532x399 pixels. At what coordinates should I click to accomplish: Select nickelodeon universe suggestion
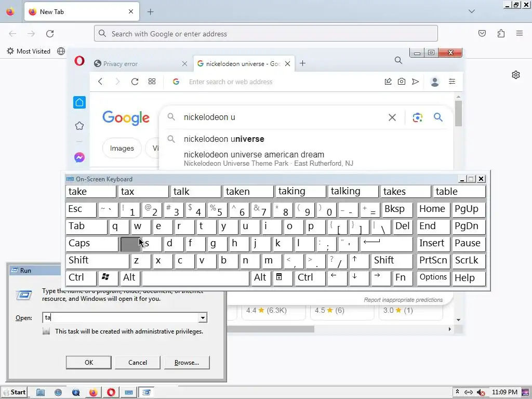click(306, 139)
